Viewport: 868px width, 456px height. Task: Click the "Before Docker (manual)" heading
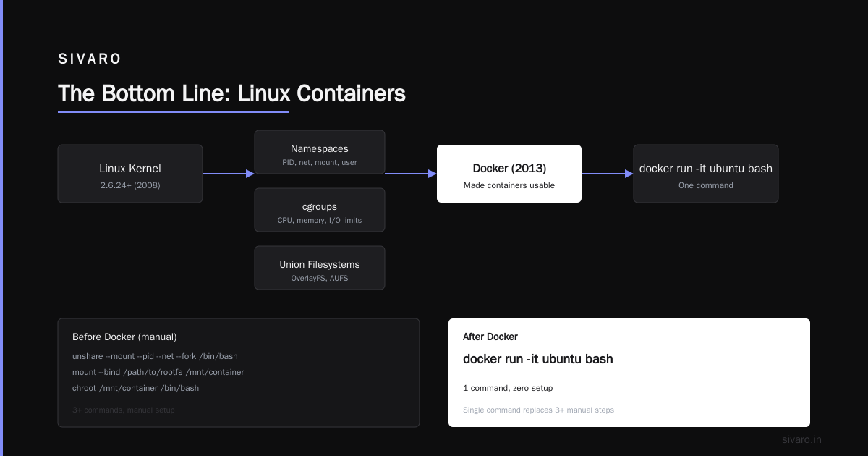coord(124,337)
